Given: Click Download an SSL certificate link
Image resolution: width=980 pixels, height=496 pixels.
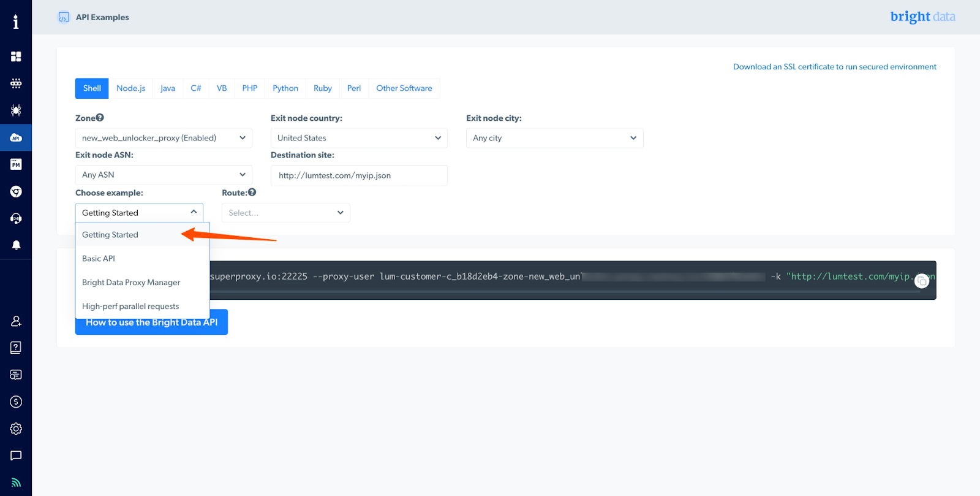Looking at the screenshot, I should [835, 67].
